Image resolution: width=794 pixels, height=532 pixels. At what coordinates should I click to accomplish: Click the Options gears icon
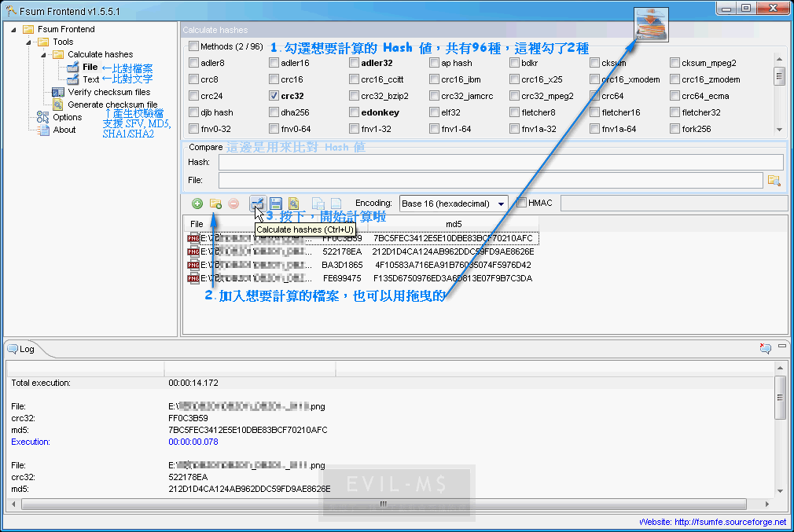[x=43, y=117]
